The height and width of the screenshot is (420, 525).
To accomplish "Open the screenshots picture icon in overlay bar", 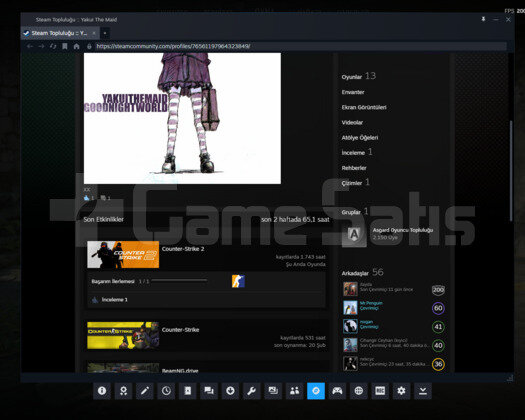I will click(x=273, y=391).
